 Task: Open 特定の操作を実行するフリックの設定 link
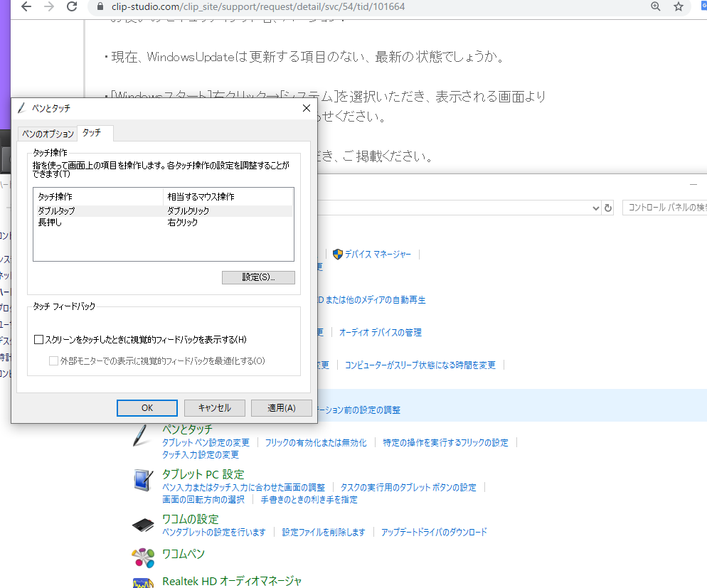click(445, 442)
